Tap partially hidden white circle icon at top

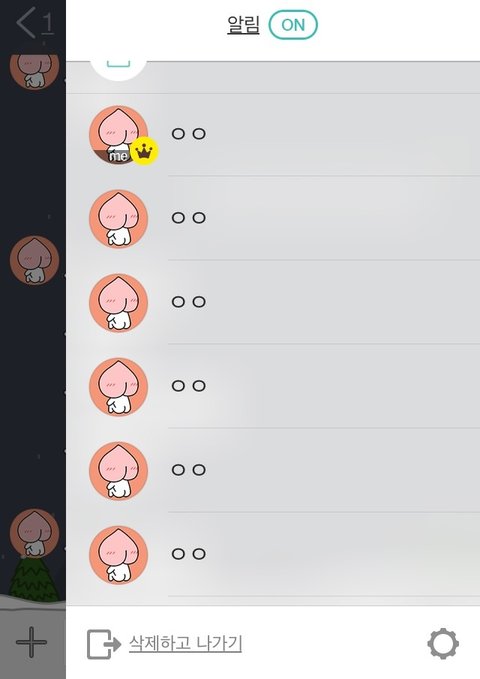[118, 68]
